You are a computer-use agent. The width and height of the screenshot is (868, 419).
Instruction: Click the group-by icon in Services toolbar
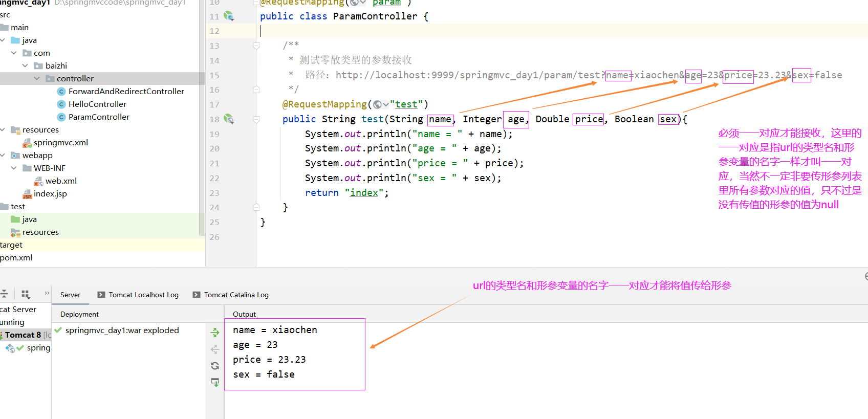coord(26,294)
